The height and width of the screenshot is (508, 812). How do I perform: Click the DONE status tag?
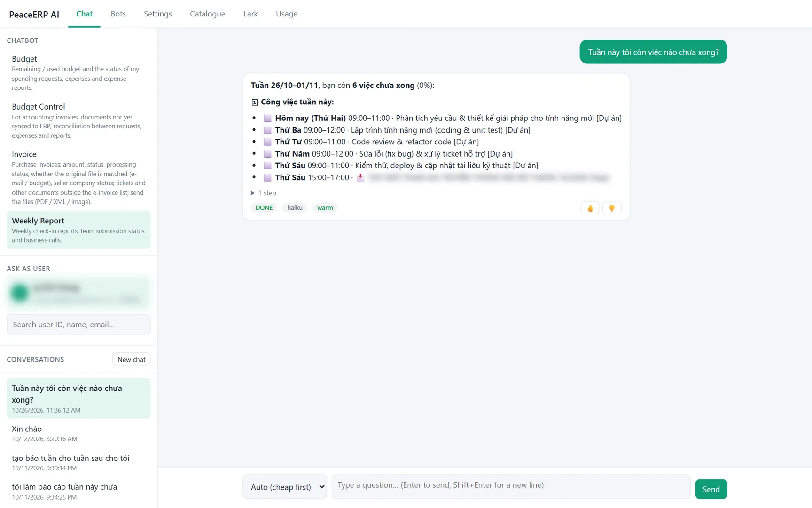coord(264,208)
